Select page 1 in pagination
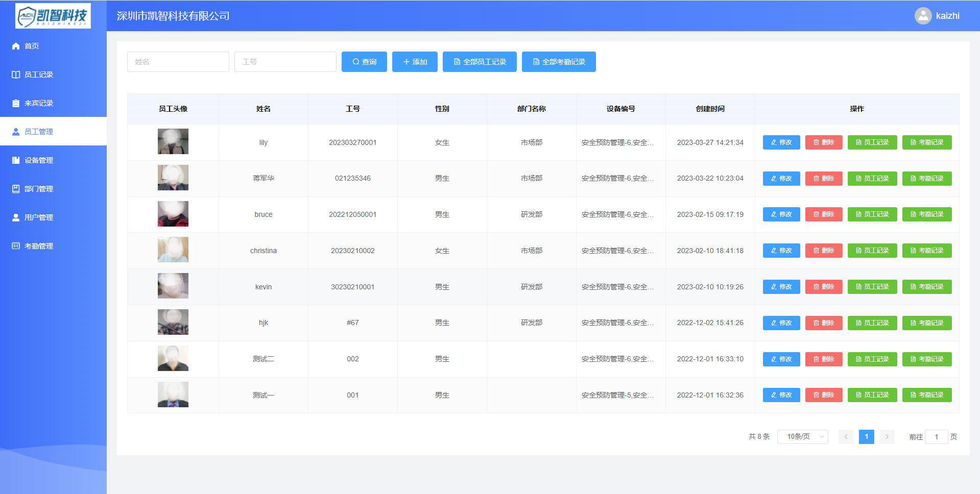 pos(867,437)
